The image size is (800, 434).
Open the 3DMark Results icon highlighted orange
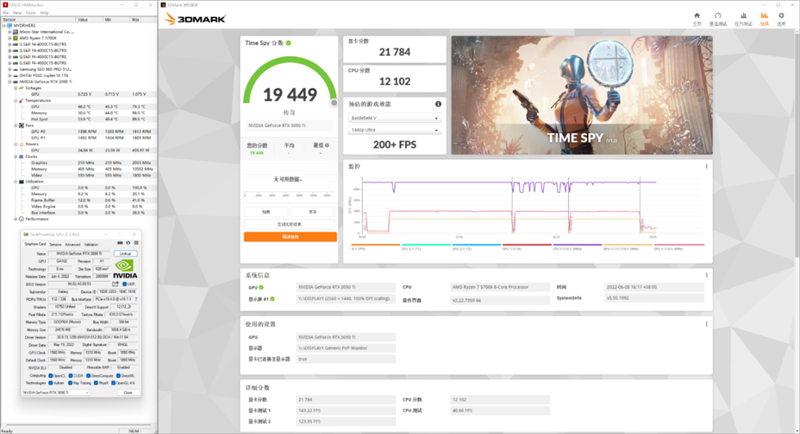pos(764,16)
